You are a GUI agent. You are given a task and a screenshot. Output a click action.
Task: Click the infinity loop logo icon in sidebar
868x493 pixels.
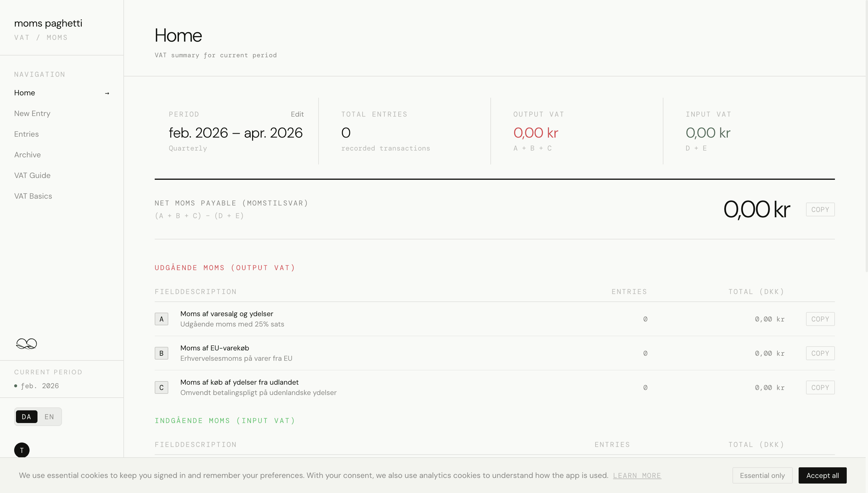point(26,344)
